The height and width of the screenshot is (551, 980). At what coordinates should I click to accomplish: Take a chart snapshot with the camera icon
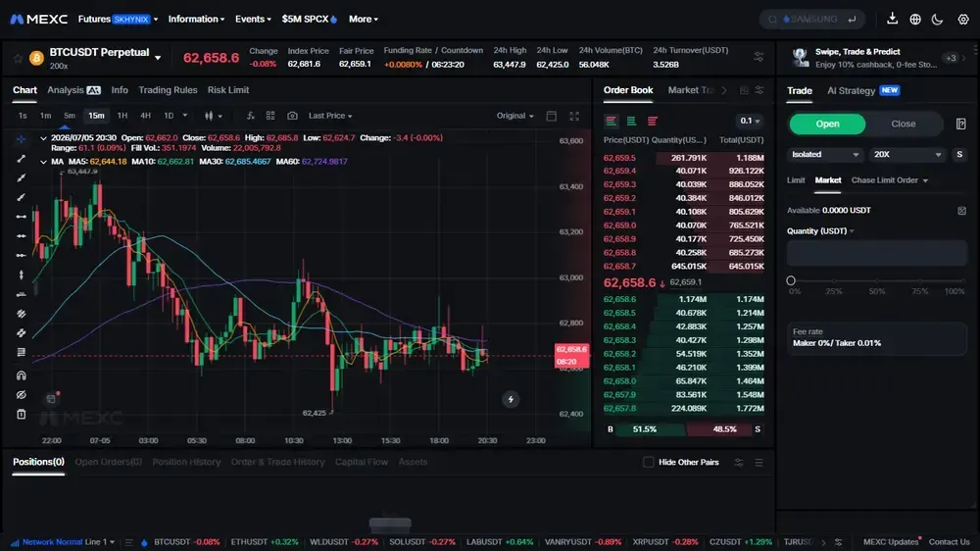(292, 116)
